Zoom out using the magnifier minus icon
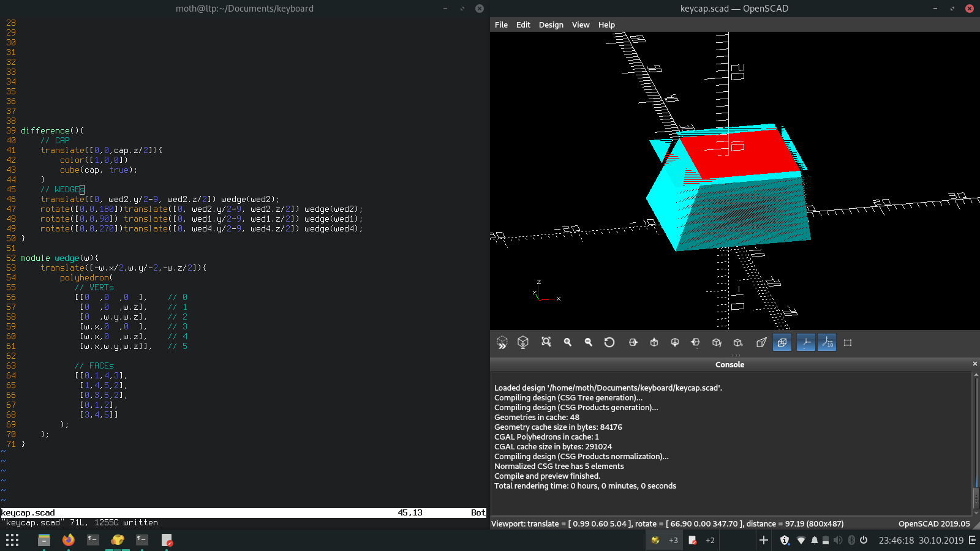This screenshot has width=980, height=551. click(589, 343)
